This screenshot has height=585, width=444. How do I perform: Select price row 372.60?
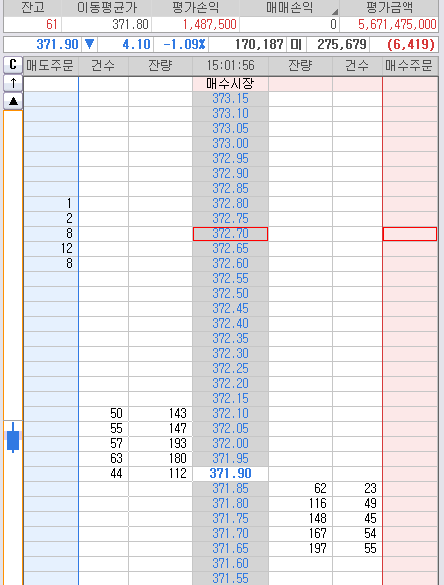pos(230,263)
